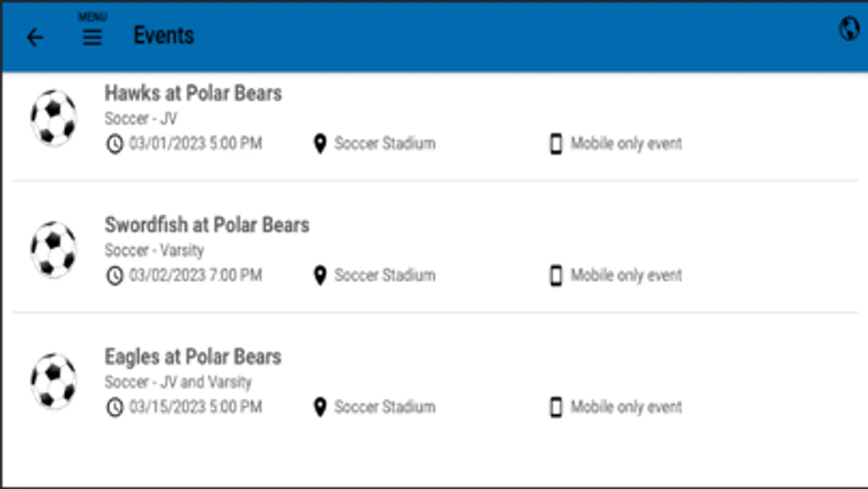The height and width of the screenshot is (489, 868).
Task: Click mobile phone icon for Eagles event
Action: click(x=556, y=407)
